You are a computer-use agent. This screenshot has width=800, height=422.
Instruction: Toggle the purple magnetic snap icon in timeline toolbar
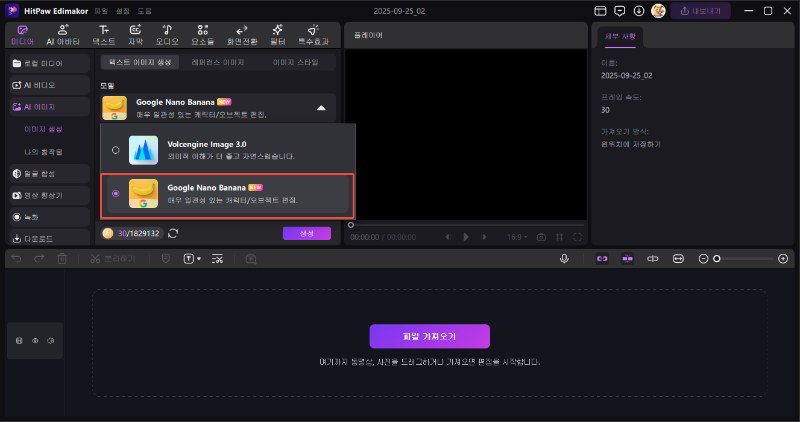(628, 259)
